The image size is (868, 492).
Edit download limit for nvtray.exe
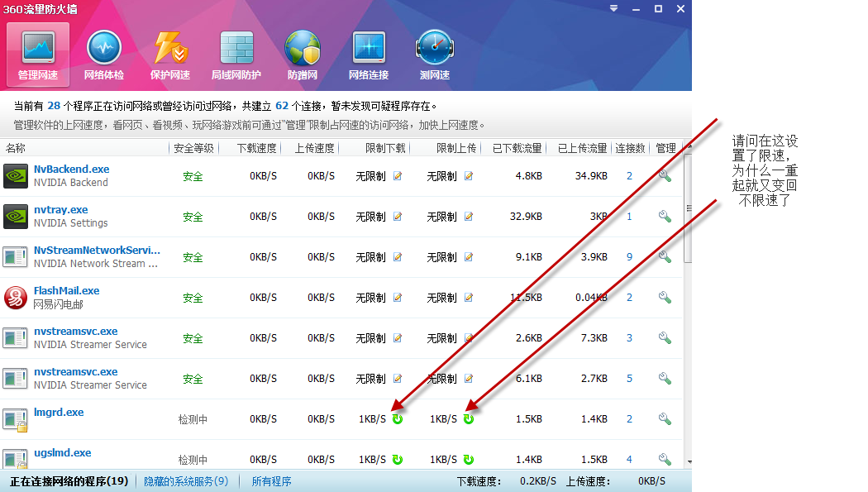click(398, 217)
